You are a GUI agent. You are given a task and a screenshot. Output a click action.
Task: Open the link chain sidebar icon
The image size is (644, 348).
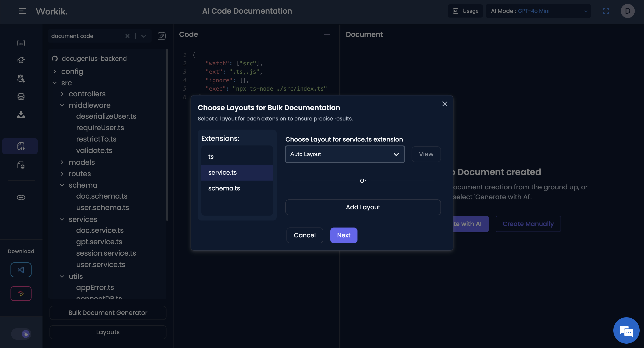(21, 197)
